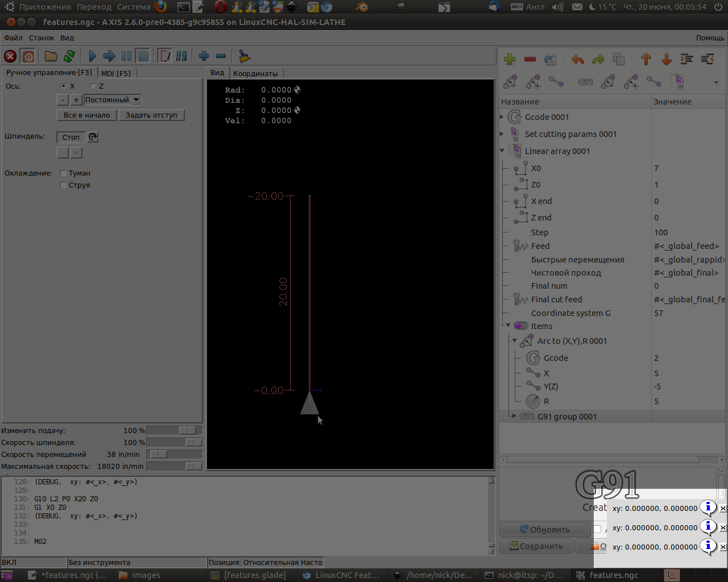Click the open G-code file folder icon
728x582 pixels.
coord(51,56)
